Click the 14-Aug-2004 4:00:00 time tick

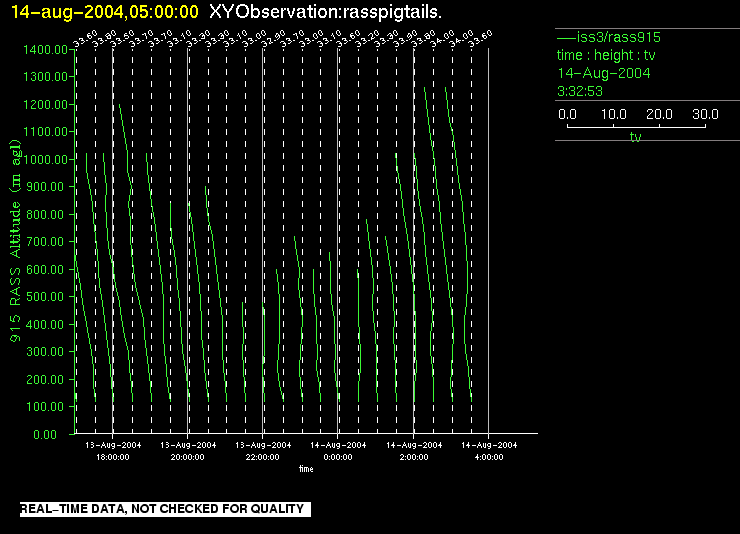click(x=488, y=450)
